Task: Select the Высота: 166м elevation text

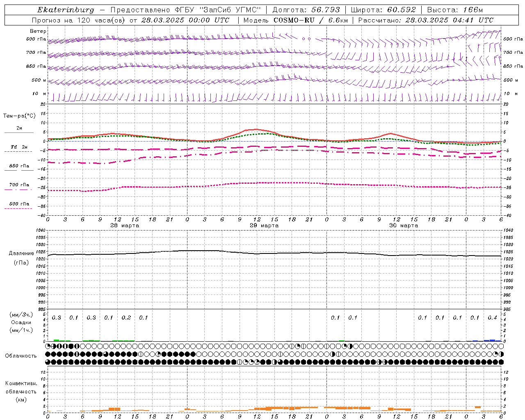Action: coord(455,10)
